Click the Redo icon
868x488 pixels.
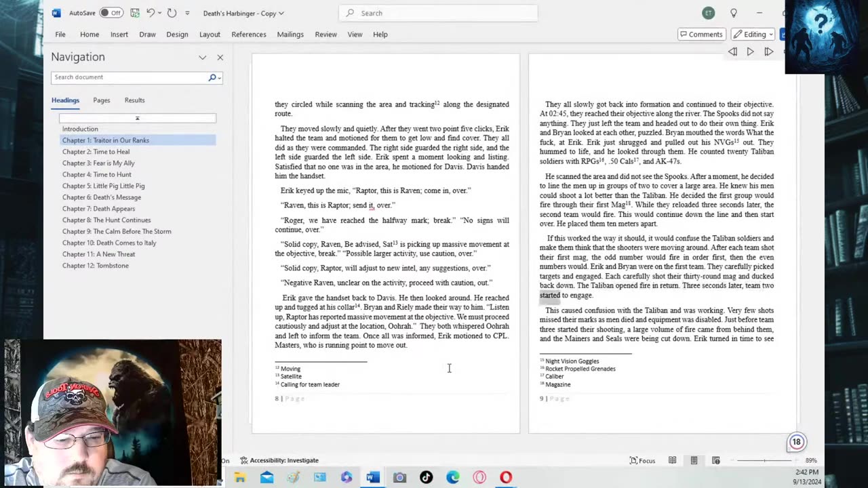point(172,13)
